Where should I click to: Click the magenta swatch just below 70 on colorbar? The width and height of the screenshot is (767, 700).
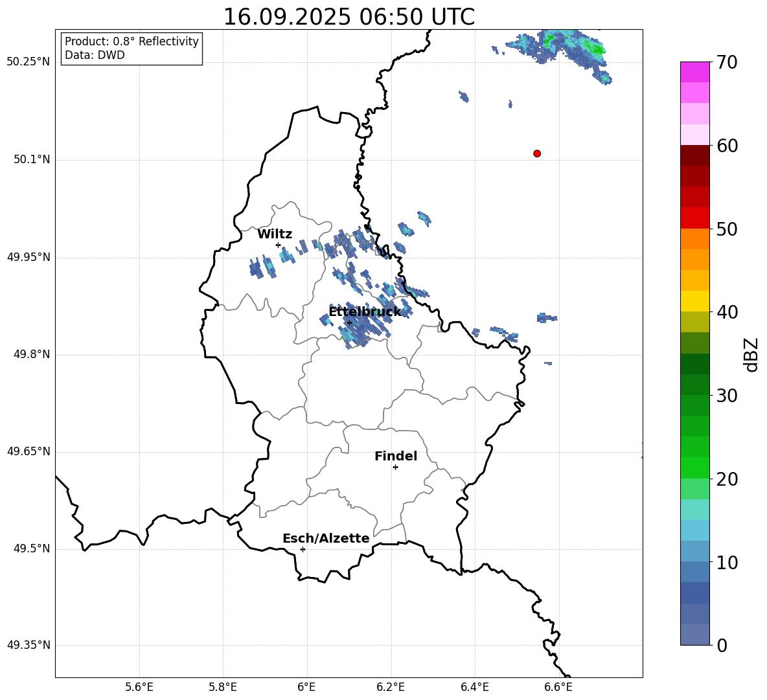pos(694,73)
